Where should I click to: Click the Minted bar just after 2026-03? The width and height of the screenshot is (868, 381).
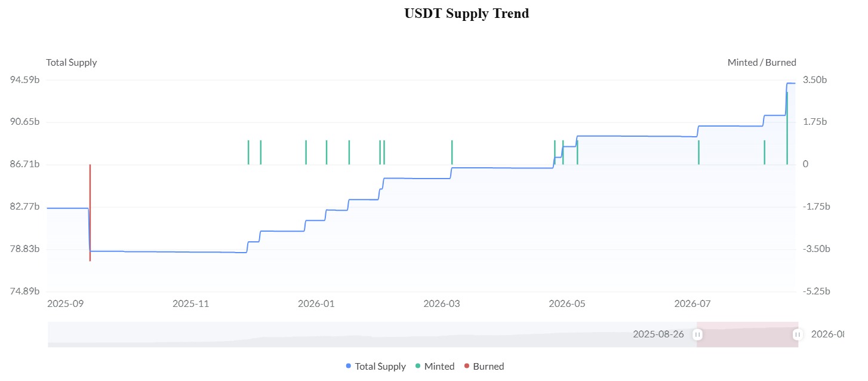(x=452, y=152)
